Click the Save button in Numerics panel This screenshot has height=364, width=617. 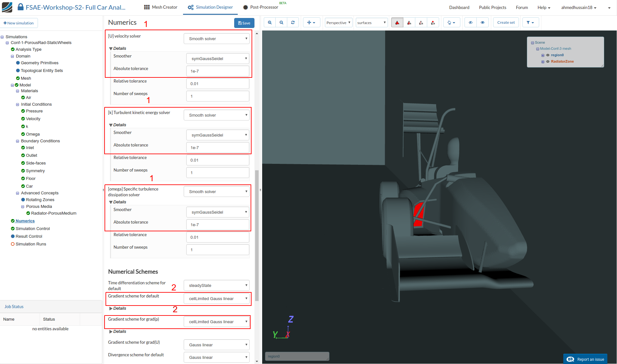coord(244,23)
